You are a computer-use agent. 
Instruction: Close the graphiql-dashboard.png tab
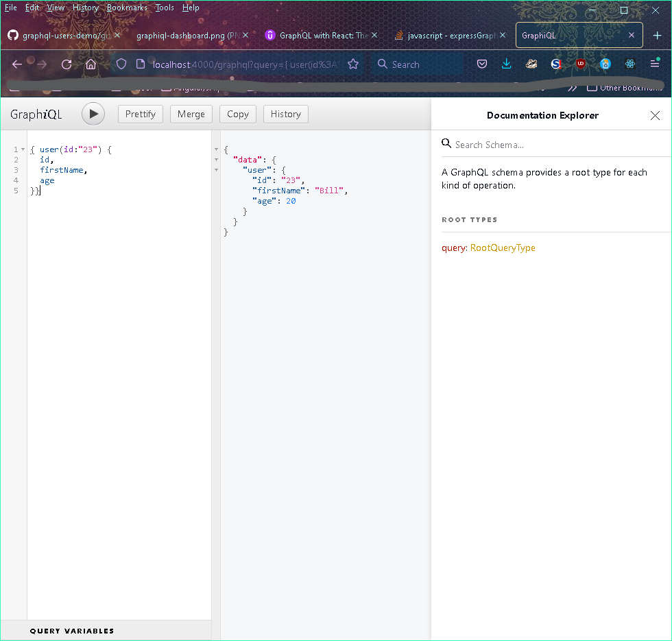(x=245, y=35)
